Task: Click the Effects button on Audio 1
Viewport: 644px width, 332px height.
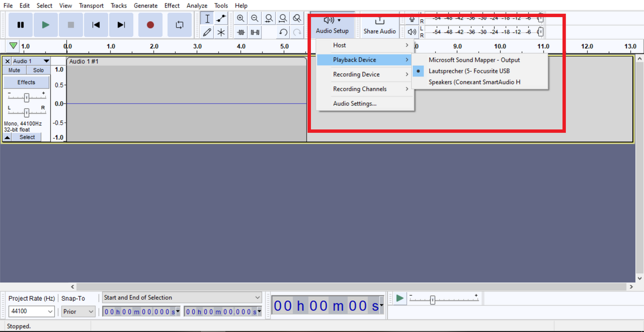Action: click(26, 82)
